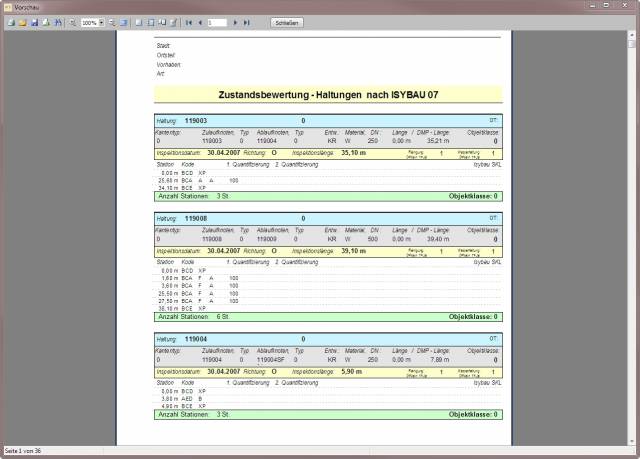Click the vertical scrollbar thumb
The width and height of the screenshot is (640, 459).
pos(631,43)
